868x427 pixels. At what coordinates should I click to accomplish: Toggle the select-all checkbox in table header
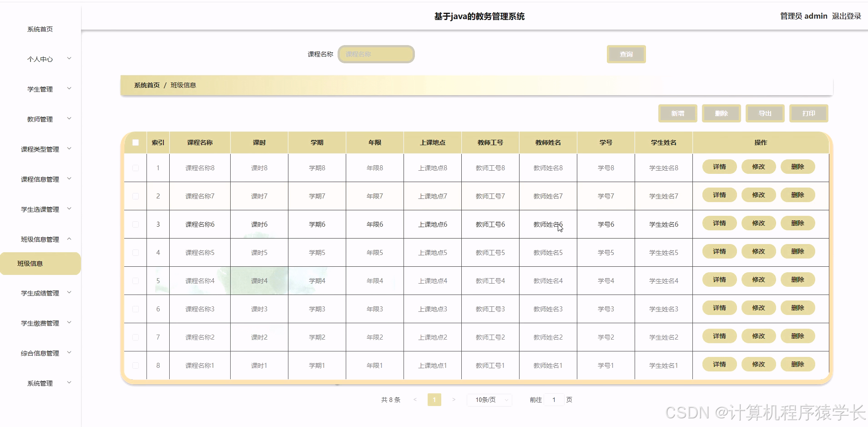(135, 142)
